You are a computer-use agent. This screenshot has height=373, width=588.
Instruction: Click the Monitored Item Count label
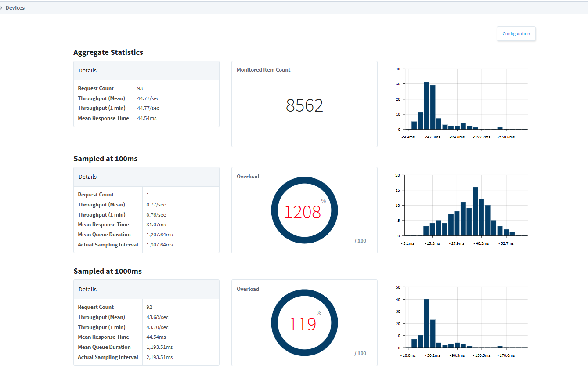pos(263,70)
